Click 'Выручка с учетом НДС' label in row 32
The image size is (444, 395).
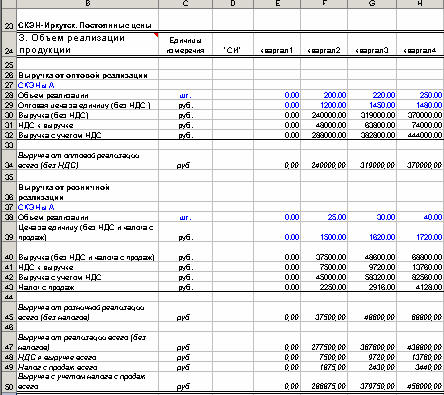[60, 135]
